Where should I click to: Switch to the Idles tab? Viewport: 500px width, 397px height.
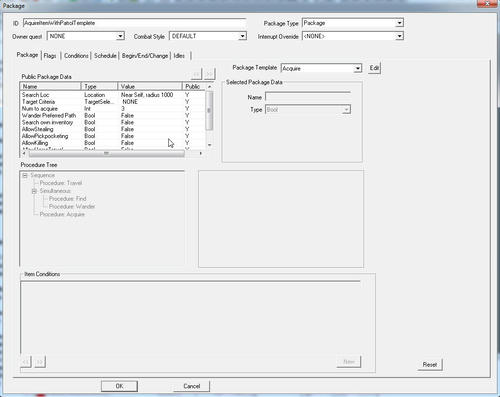click(179, 56)
